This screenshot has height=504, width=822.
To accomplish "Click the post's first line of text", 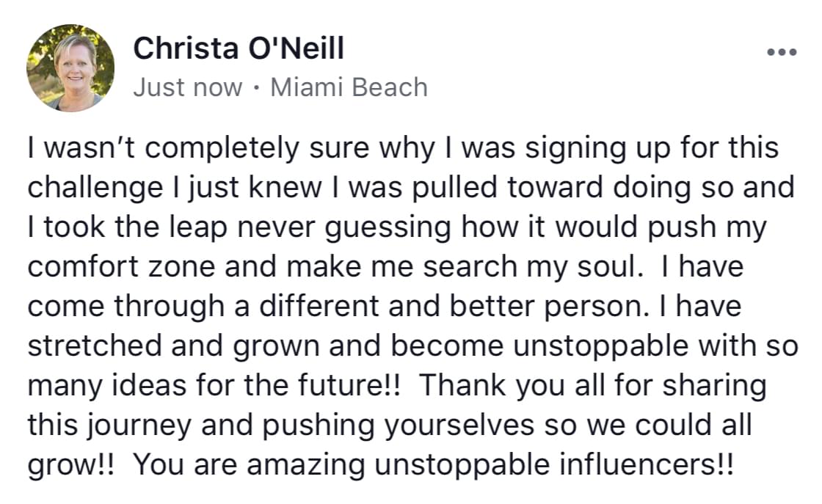I will 402,147.
